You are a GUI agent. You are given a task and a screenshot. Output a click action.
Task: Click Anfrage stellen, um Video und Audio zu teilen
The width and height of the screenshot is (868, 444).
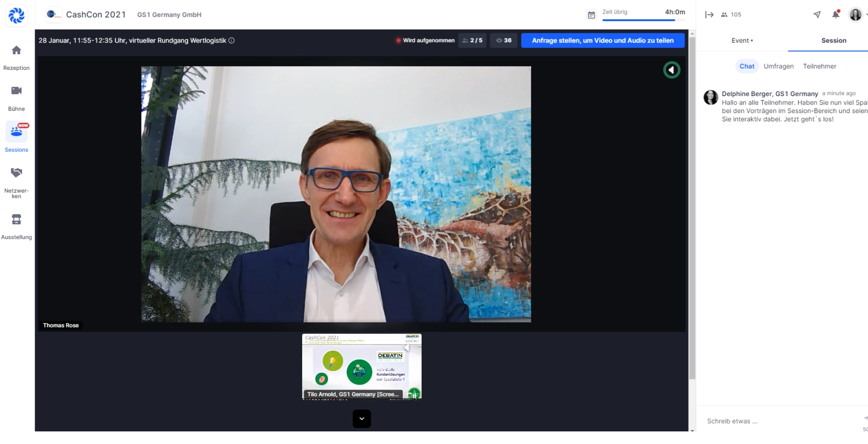point(602,40)
